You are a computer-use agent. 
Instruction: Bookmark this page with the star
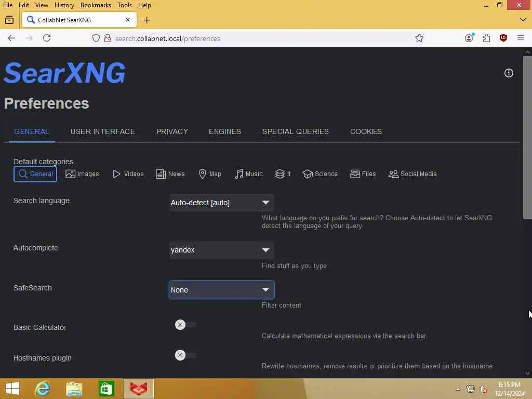[419, 38]
